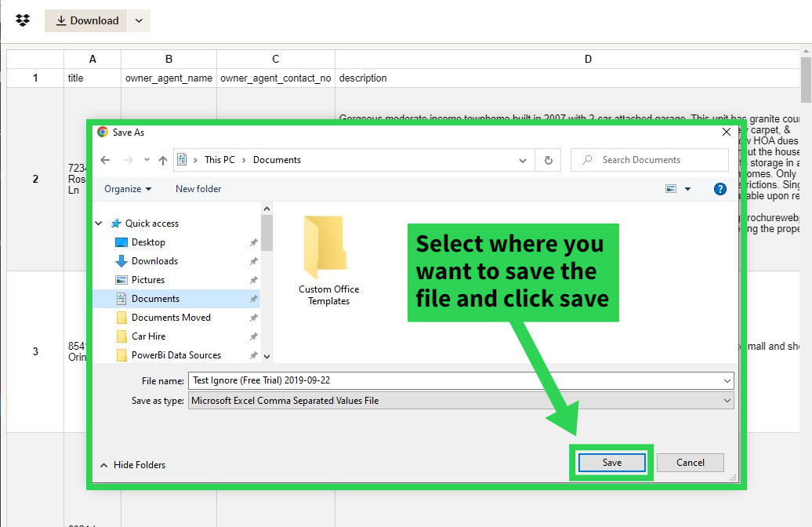Click the owner_agent_name cell
The image size is (812, 527).
[x=169, y=78]
